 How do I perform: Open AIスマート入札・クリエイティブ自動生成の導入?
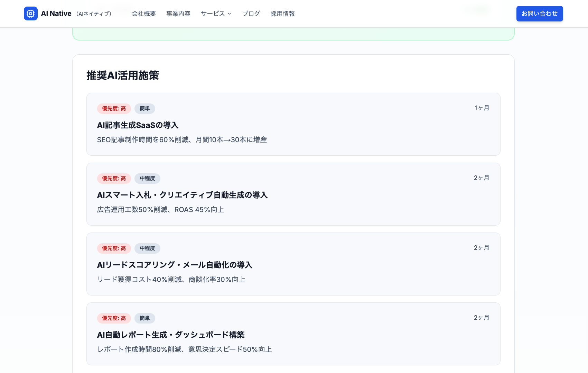pyautogui.click(x=293, y=194)
